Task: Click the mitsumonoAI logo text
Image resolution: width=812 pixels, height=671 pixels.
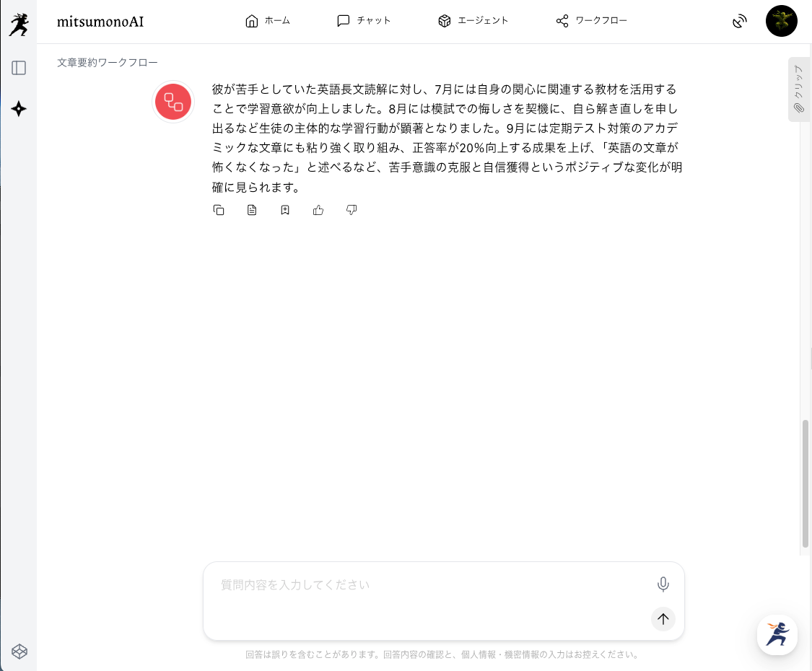Action: pos(100,22)
